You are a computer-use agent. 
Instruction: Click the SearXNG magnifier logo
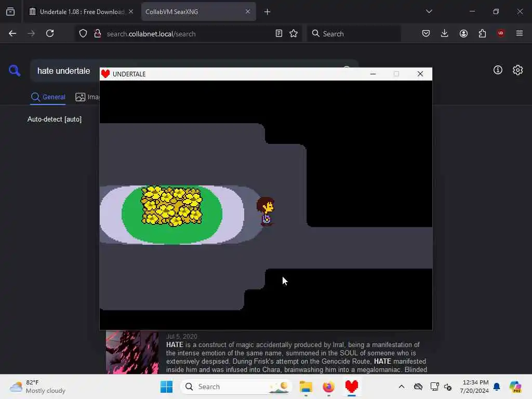pyautogui.click(x=15, y=71)
